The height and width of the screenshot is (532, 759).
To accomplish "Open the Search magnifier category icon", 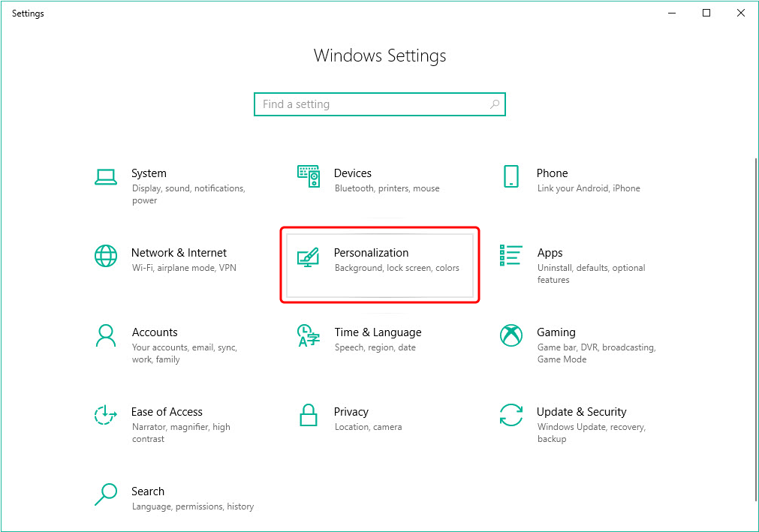I will click(106, 494).
